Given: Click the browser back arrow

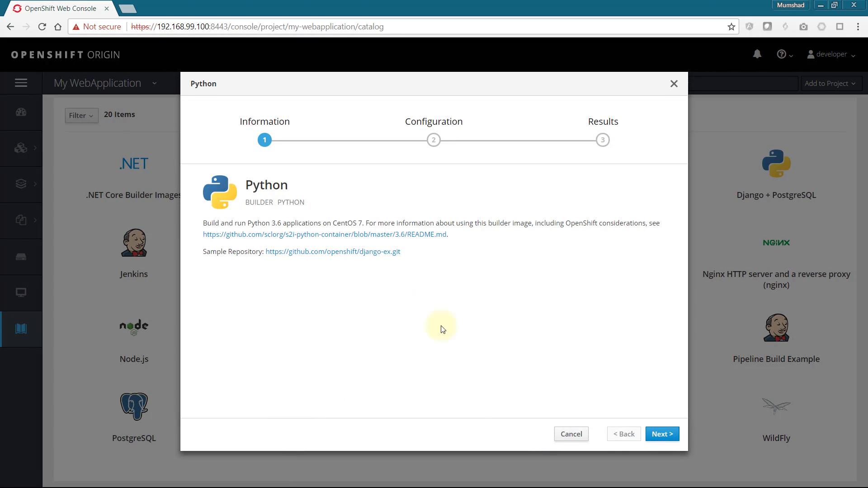Looking at the screenshot, I should (10, 27).
